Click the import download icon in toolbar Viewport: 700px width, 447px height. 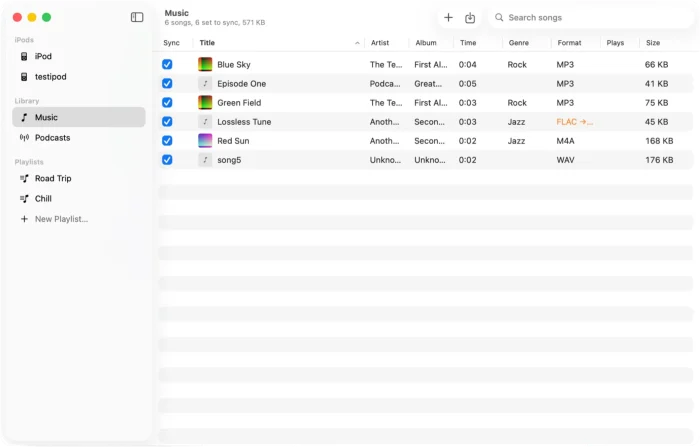[470, 18]
